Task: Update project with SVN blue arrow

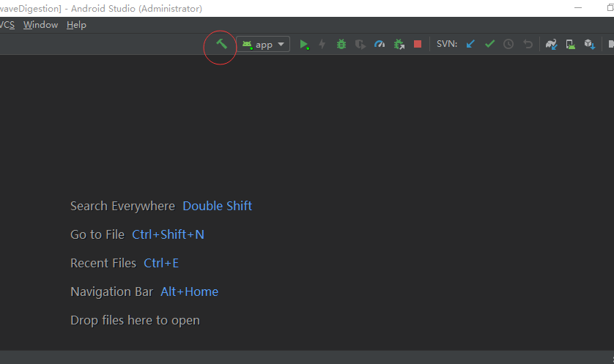Action: (470, 44)
